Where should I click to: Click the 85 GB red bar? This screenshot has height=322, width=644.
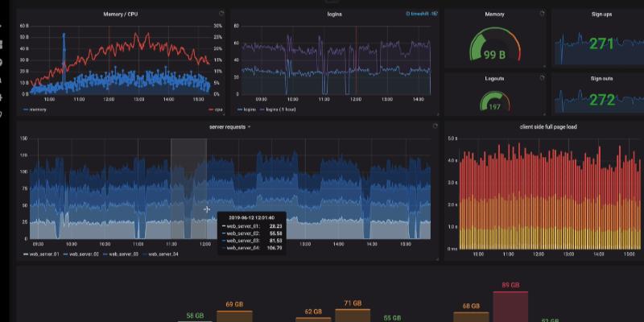[x=510, y=306]
